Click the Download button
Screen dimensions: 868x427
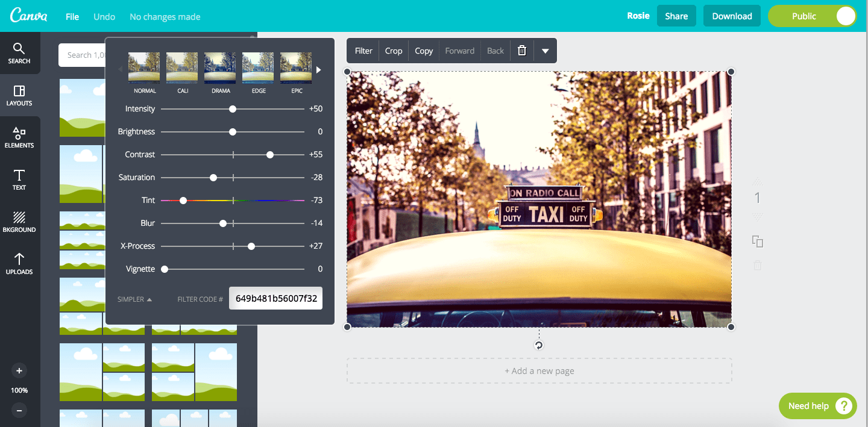coord(732,16)
